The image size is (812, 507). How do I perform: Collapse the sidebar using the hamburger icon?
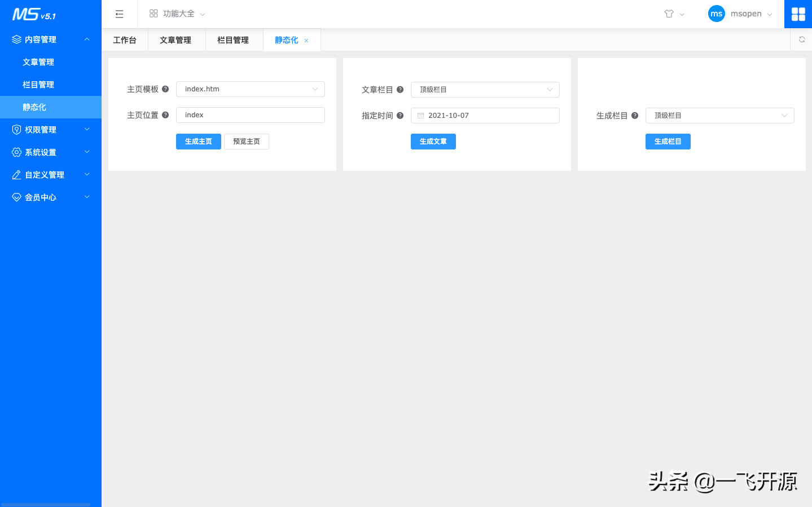tap(119, 14)
